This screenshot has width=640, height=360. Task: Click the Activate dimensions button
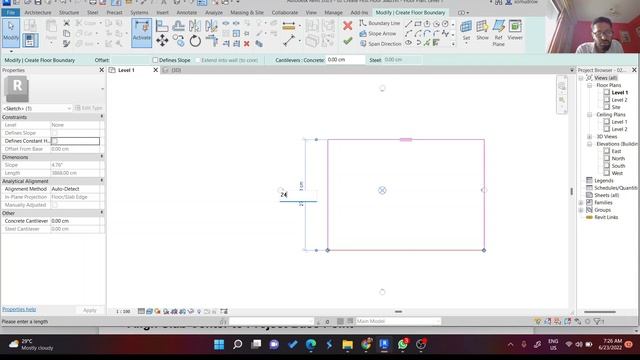pyautogui.click(x=142, y=32)
